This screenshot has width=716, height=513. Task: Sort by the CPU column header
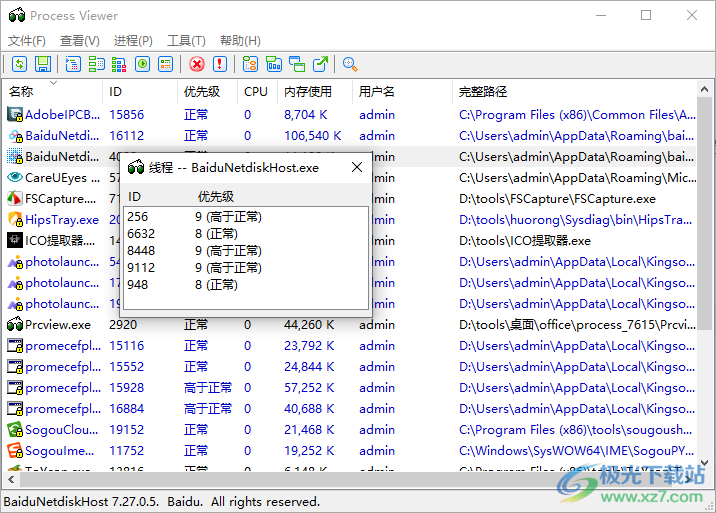click(x=257, y=92)
